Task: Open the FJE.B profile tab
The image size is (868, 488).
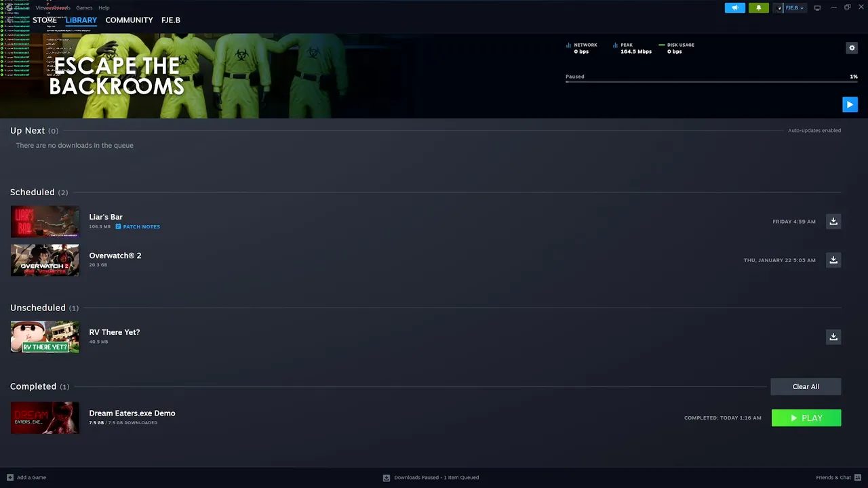Action: [171, 20]
